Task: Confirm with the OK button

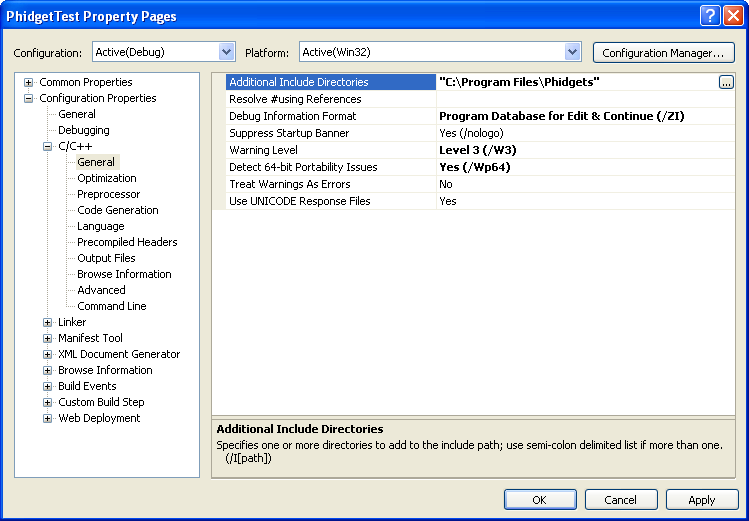Action: tap(540, 500)
